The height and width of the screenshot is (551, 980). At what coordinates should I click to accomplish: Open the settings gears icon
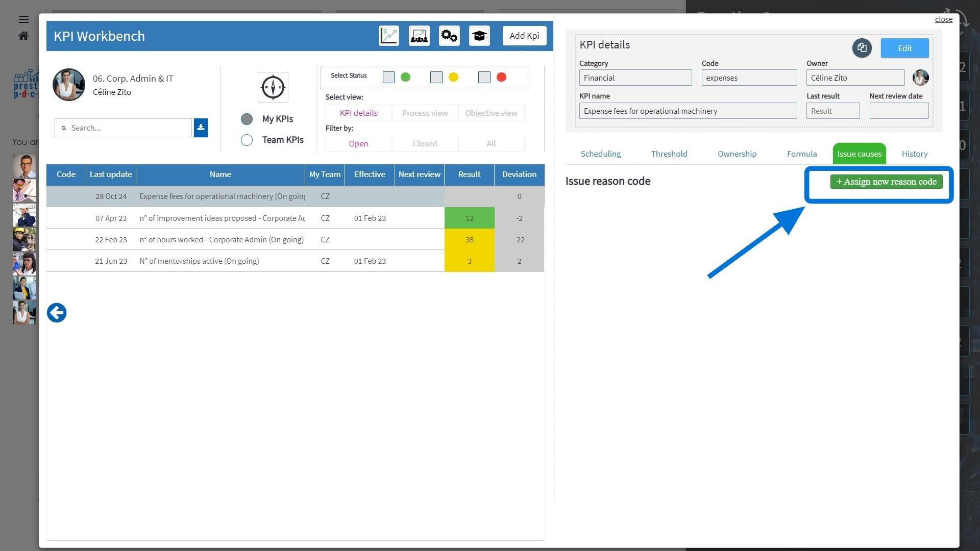coord(449,36)
